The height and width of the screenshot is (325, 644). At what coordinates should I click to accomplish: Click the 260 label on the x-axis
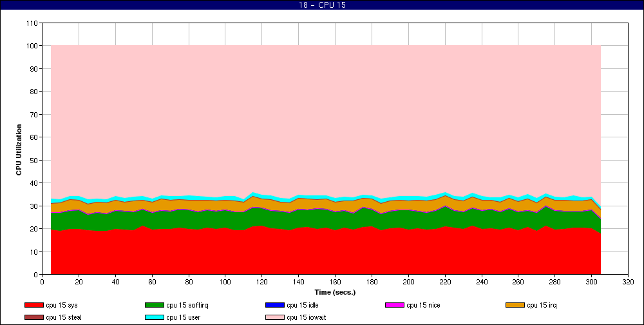point(518,282)
